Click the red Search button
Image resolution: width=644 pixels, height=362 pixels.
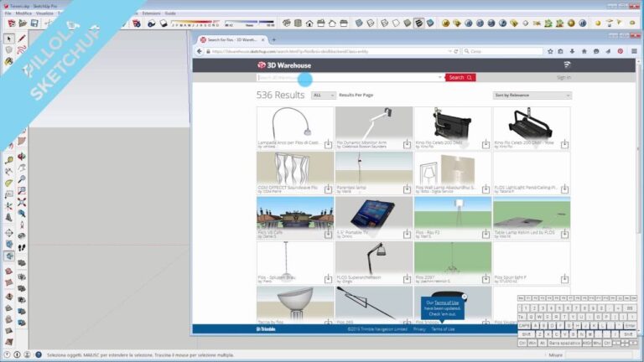click(x=460, y=77)
